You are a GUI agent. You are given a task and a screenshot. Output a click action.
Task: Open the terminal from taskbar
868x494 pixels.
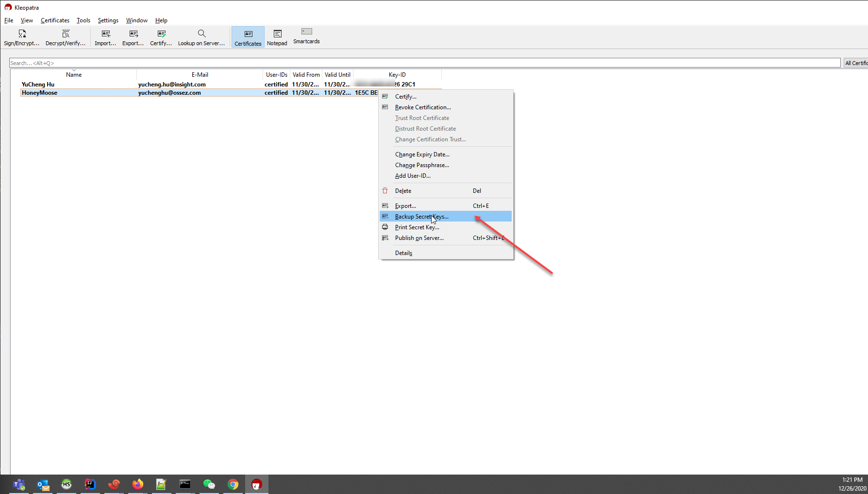tap(185, 484)
